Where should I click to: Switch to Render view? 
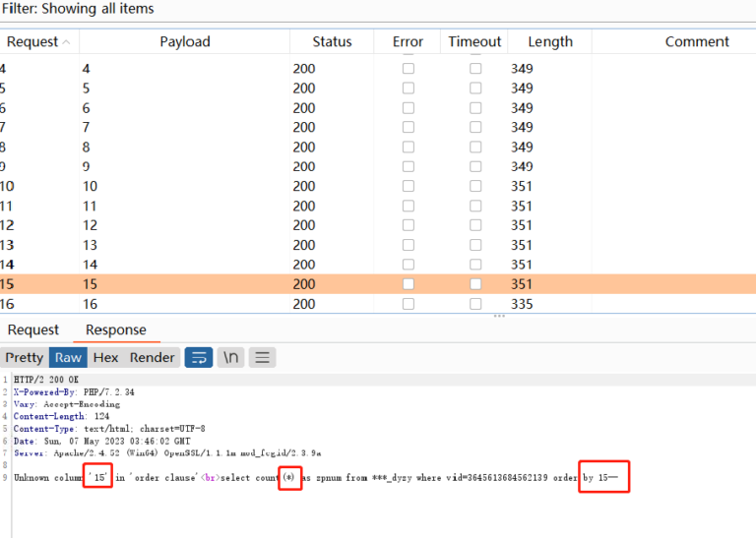(x=152, y=357)
